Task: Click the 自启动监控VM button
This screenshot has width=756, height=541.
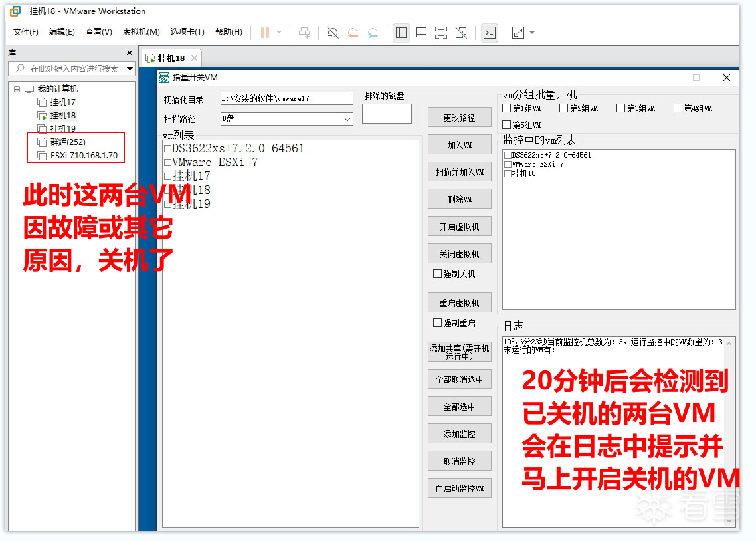Action: 460,488
